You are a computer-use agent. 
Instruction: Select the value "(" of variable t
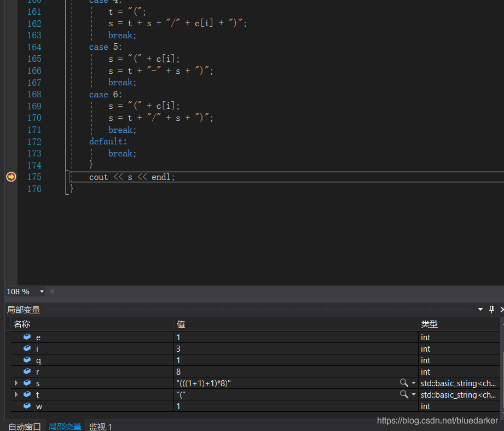coord(181,395)
